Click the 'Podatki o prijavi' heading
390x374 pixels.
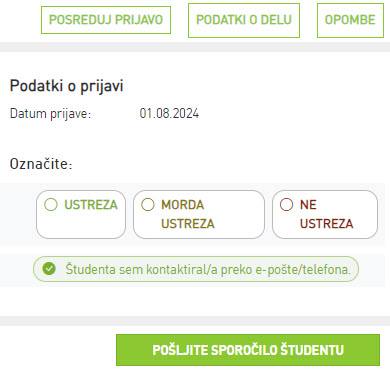tap(67, 86)
